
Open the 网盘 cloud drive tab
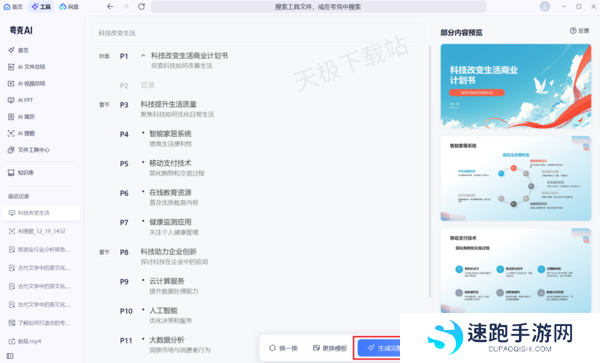pyautogui.click(x=69, y=7)
